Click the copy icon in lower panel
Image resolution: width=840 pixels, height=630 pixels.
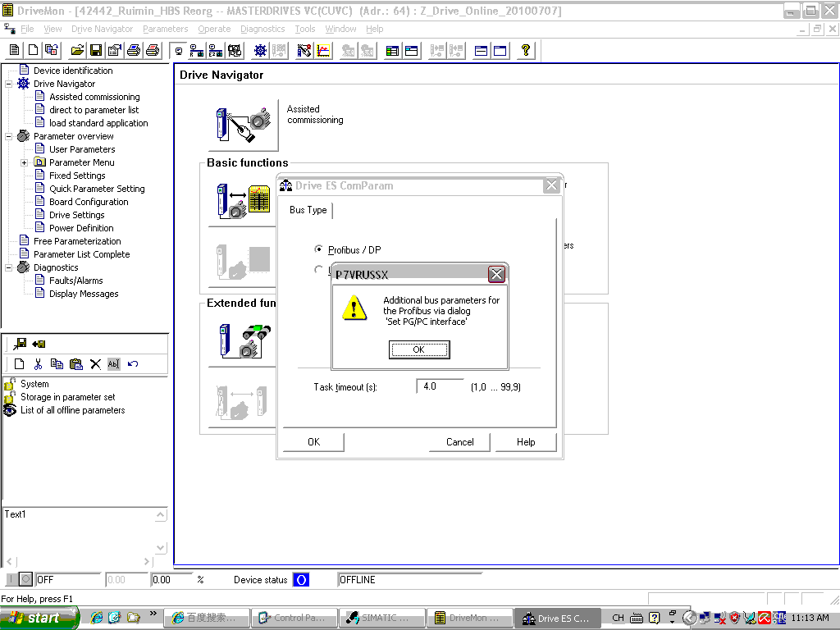(x=57, y=364)
